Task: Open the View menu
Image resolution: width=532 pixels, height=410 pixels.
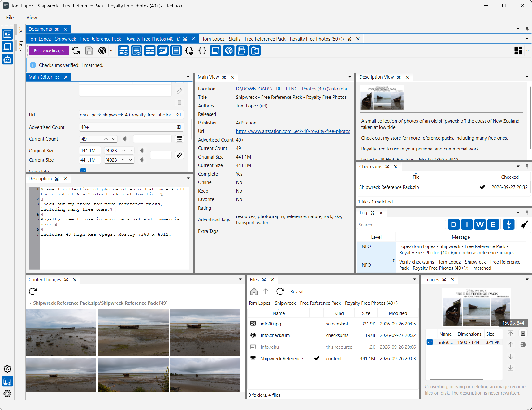Action: [32, 18]
